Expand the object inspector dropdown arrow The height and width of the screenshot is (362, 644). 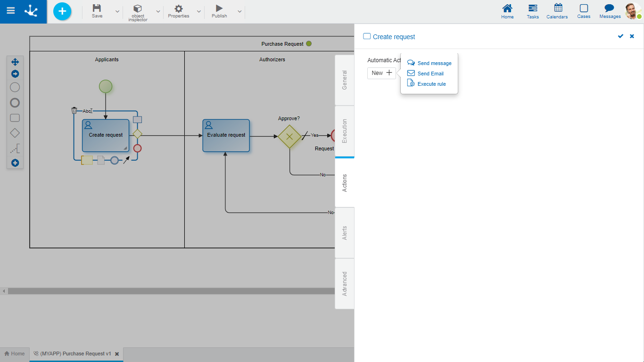point(158,11)
